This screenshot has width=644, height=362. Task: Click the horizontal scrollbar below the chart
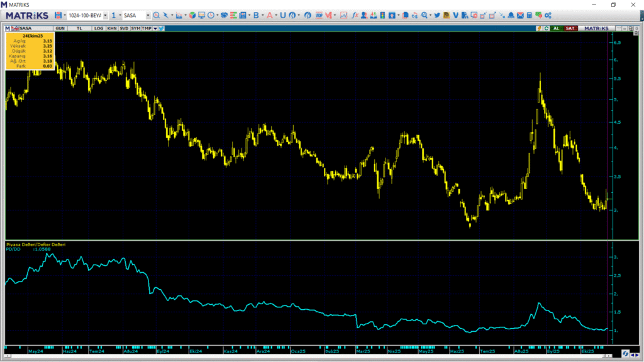[314, 355]
